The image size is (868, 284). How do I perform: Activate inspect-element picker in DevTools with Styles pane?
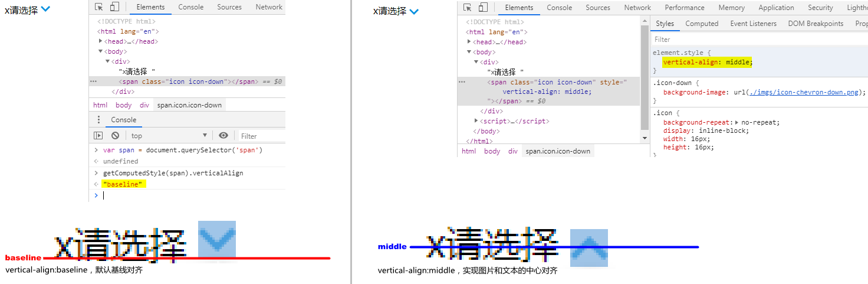(467, 8)
